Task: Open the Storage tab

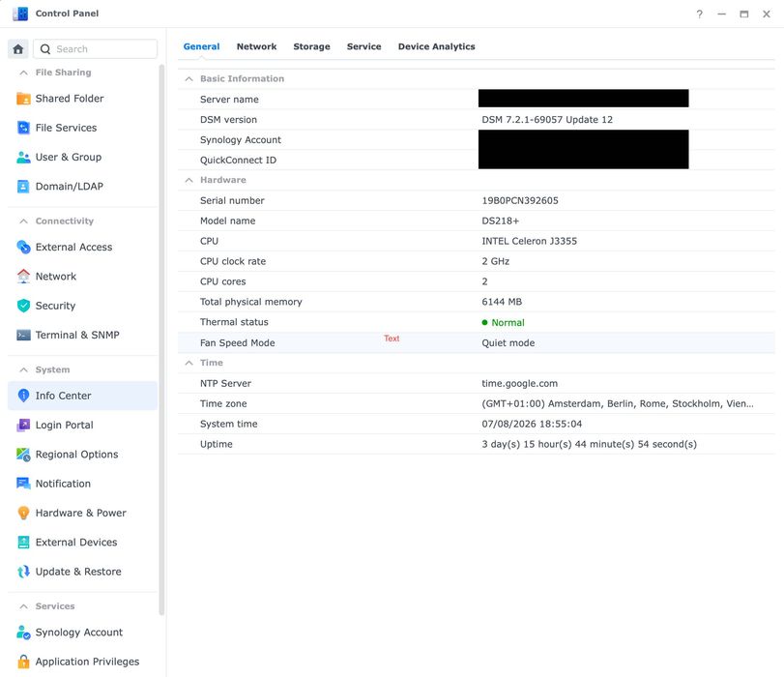Action: (x=311, y=46)
